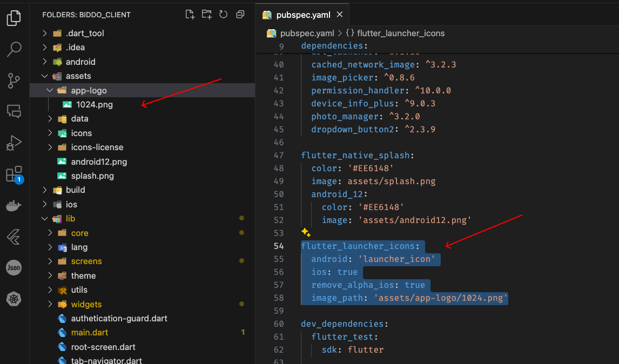Open Run and Debug view
619x364 pixels.
coord(14,143)
